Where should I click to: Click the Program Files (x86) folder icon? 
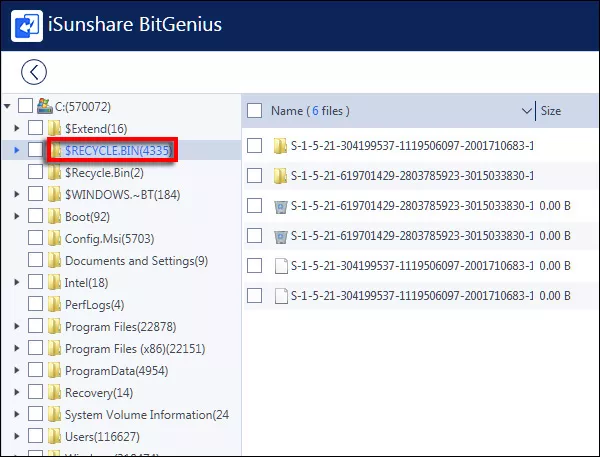[x=54, y=349]
